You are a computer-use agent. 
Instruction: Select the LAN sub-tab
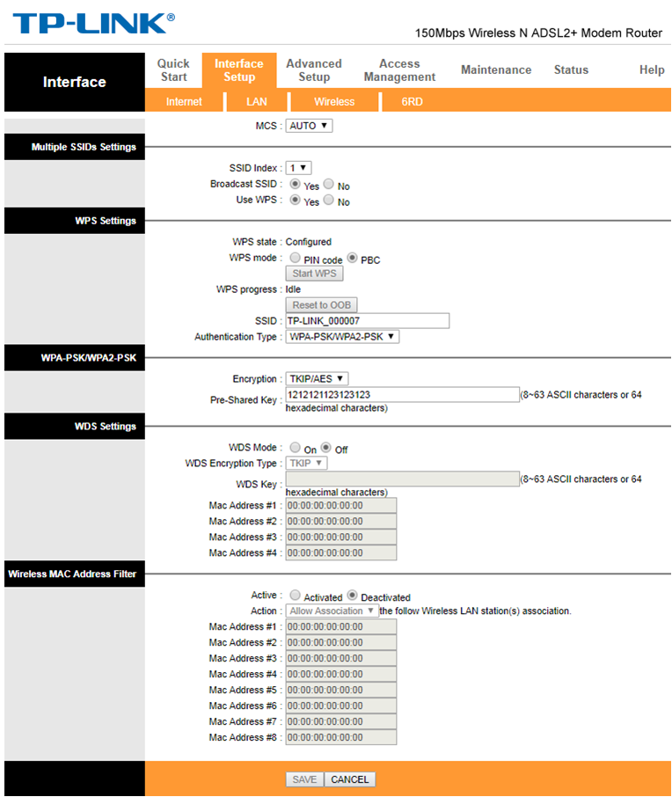257,102
